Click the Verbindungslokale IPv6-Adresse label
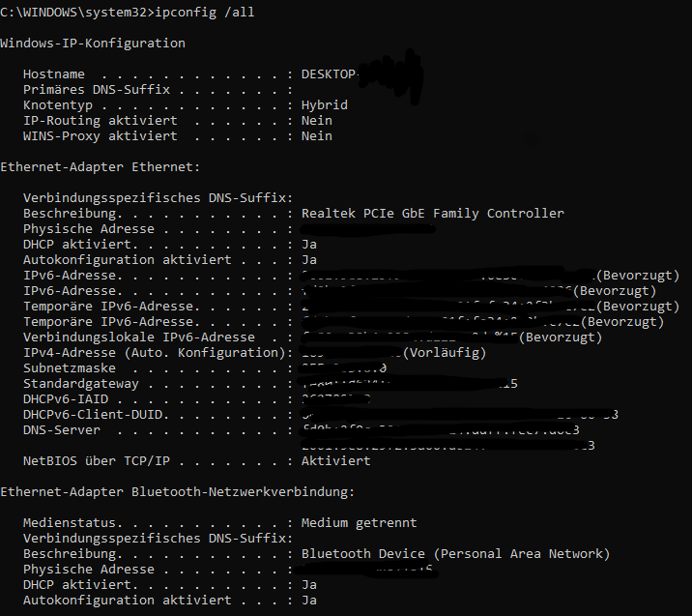The image size is (692, 616). pyautogui.click(x=139, y=337)
